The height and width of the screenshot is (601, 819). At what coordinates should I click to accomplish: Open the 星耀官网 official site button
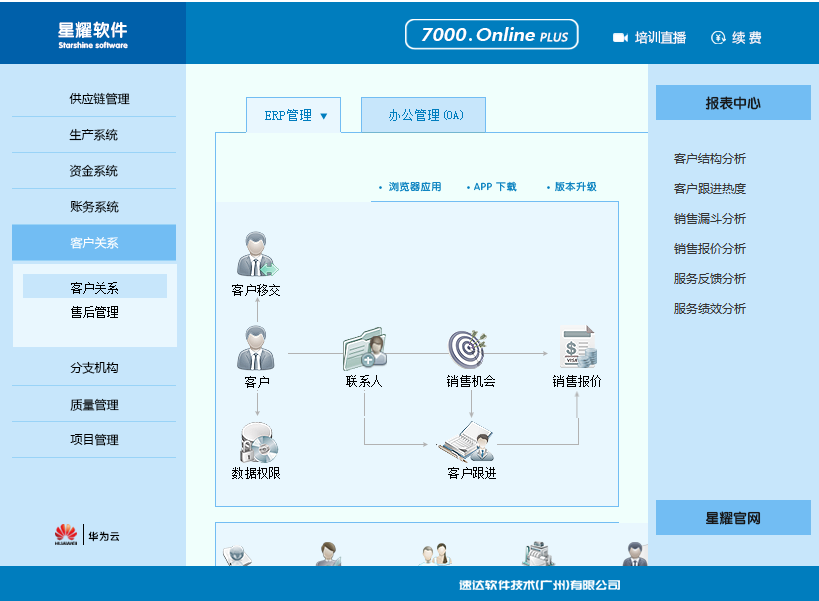pos(733,517)
